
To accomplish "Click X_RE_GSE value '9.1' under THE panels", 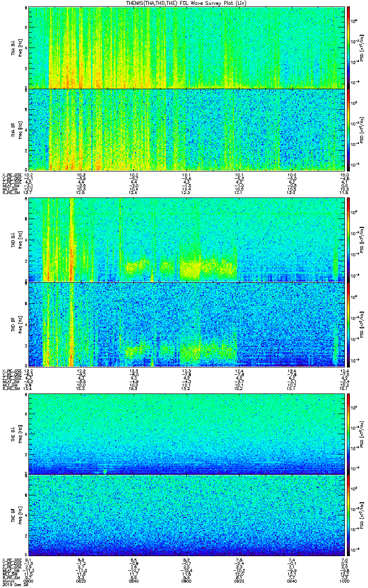I will click(x=28, y=560).
